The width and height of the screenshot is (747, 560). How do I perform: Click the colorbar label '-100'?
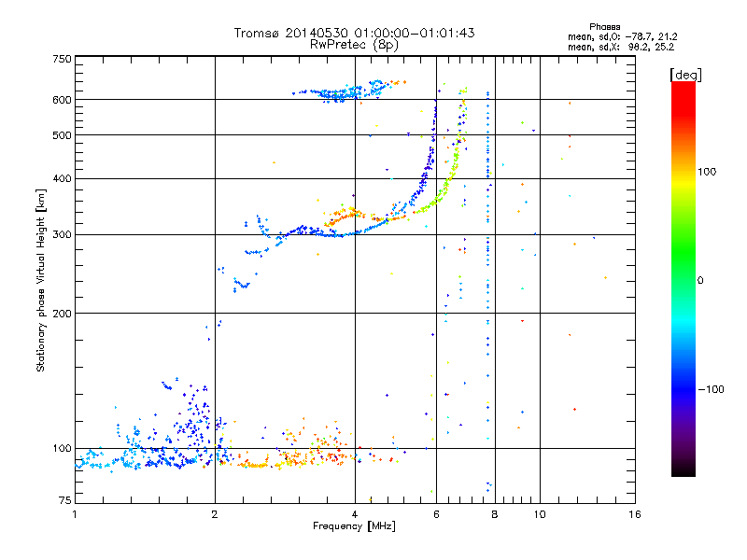pos(711,389)
